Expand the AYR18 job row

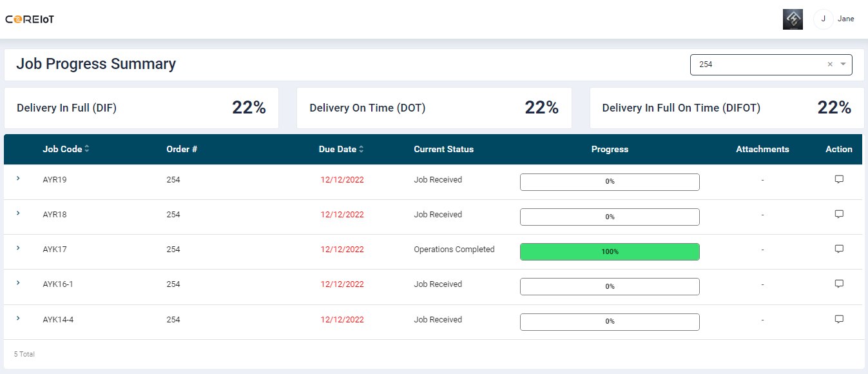[x=18, y=213]
